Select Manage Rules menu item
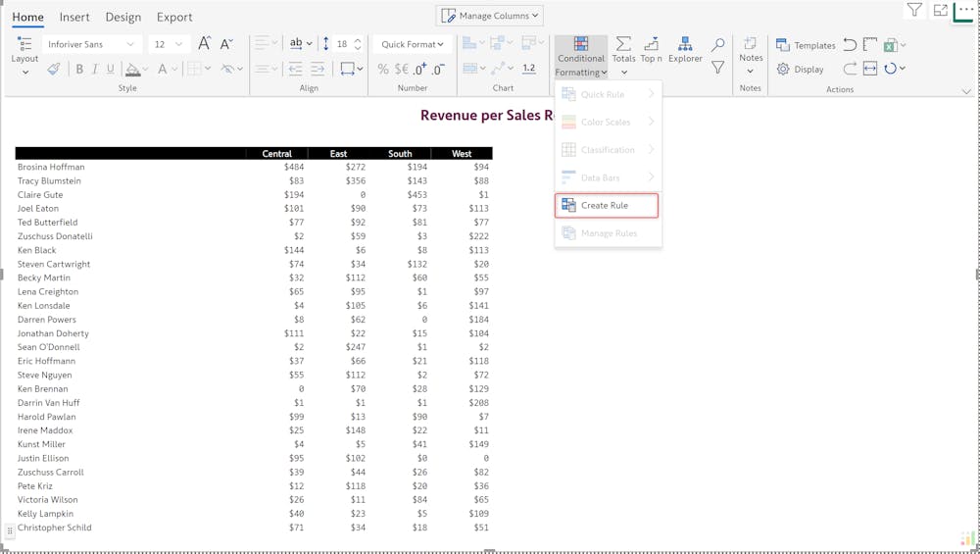This screenshot has width=980, height=554. tap(608, 233)
